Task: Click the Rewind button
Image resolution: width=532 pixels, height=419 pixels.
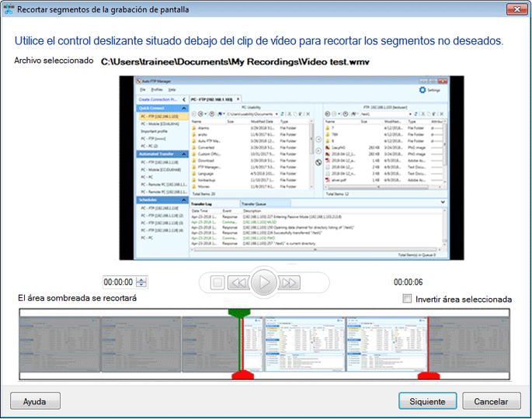Action: tap(239, 282)
